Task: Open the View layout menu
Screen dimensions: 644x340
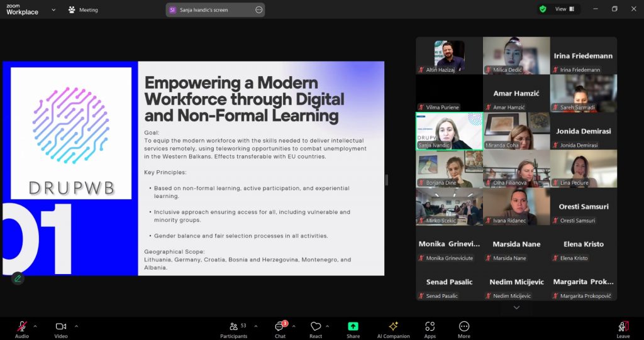Action: pos(563,9)
